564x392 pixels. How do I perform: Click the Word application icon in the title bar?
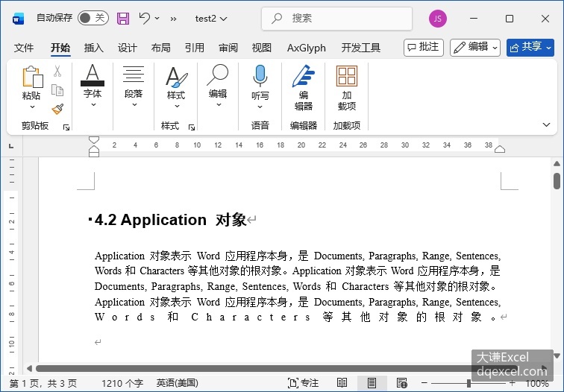click(x=18, y=19)
